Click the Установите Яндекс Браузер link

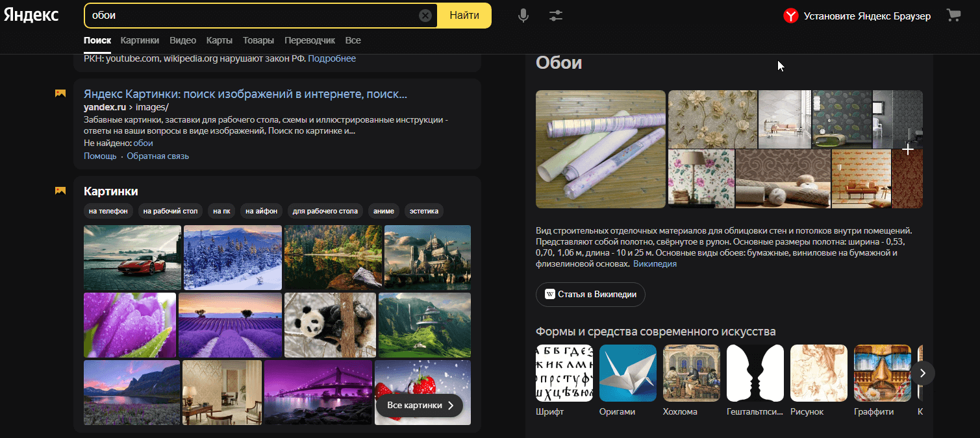point(867,16)
